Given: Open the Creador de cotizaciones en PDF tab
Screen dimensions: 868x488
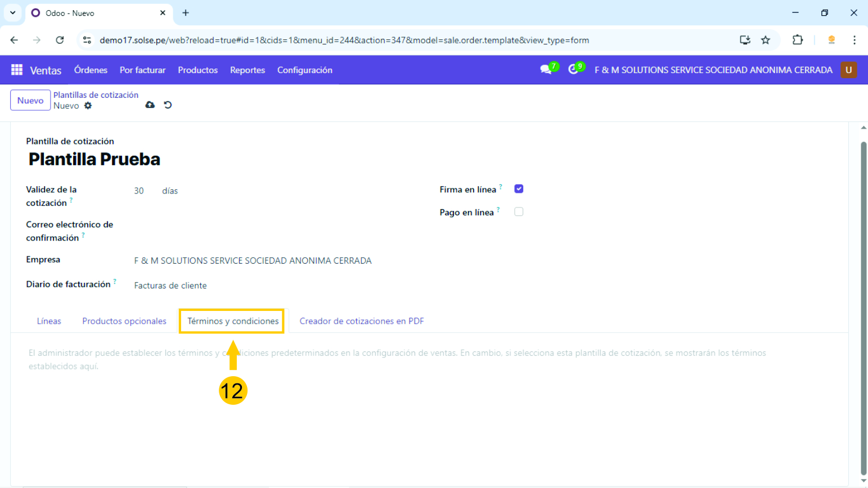Looking at the screenshot, I should [x=361, y=321].
